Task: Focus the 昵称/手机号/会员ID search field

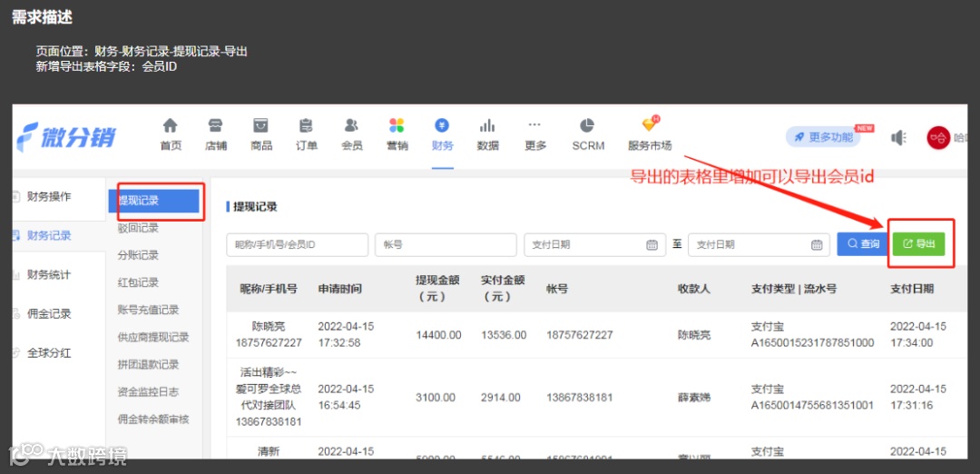Action: click(x=297, y=244)
